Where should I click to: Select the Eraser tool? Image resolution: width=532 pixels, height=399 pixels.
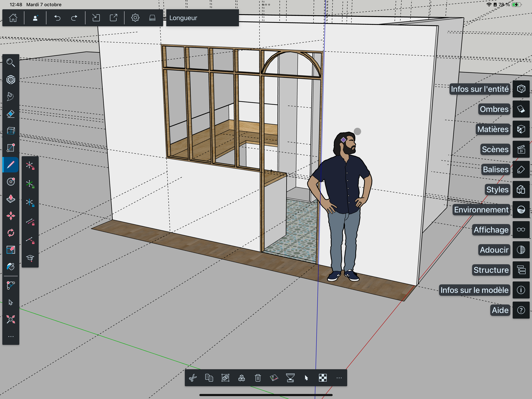pyautogui.click(x=11, y=113)
